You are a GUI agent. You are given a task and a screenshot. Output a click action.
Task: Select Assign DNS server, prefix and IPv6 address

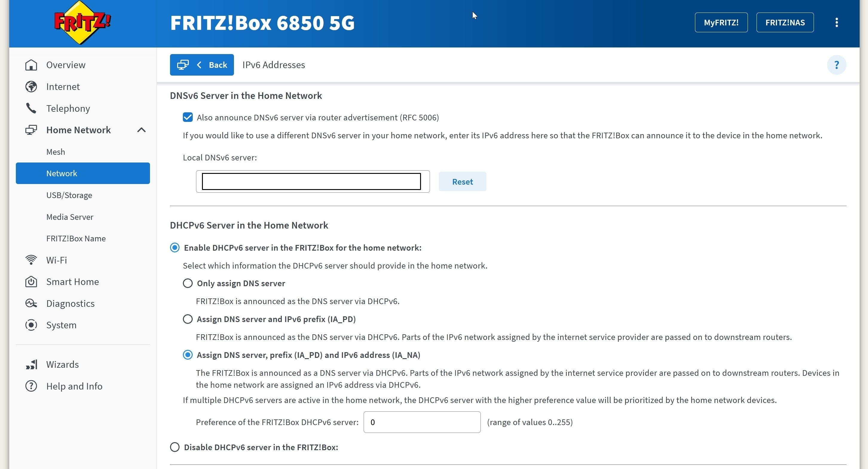click(188, 355)
